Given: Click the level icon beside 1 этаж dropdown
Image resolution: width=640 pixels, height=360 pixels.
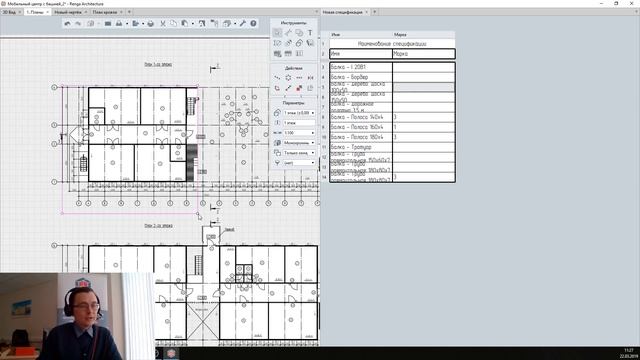Looking at the screenshot, I should 277,113.
